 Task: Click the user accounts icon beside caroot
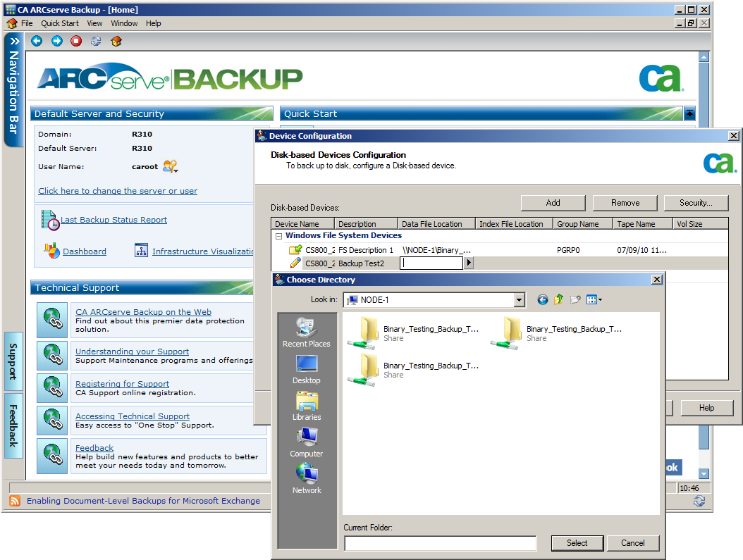(170, 167)
